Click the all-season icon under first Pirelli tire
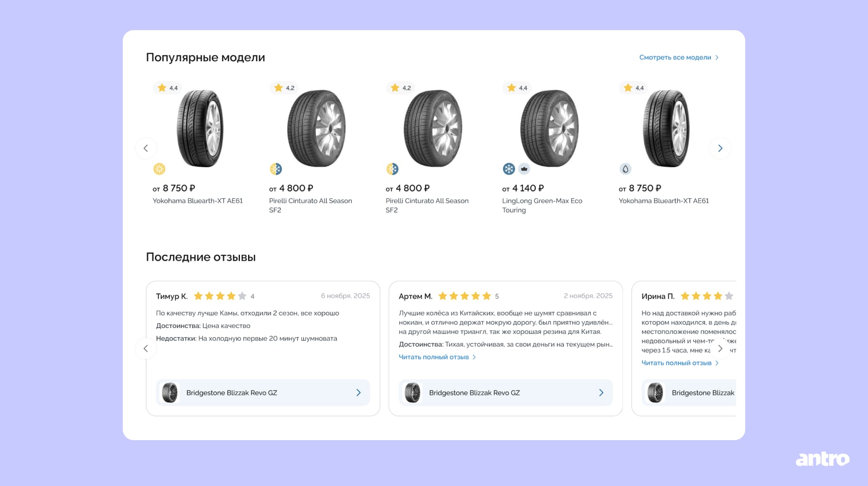868x486 pixels. 276,169
